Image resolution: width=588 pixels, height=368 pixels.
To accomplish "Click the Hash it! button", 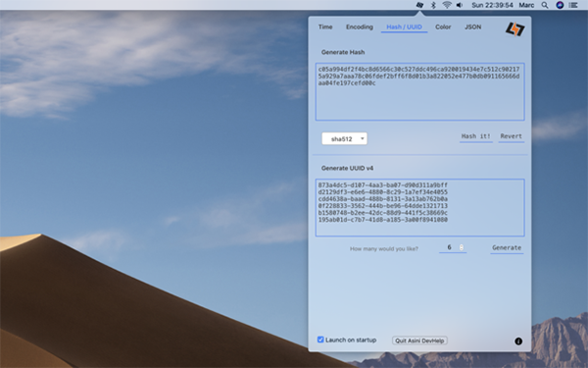I will click(476, 136).
